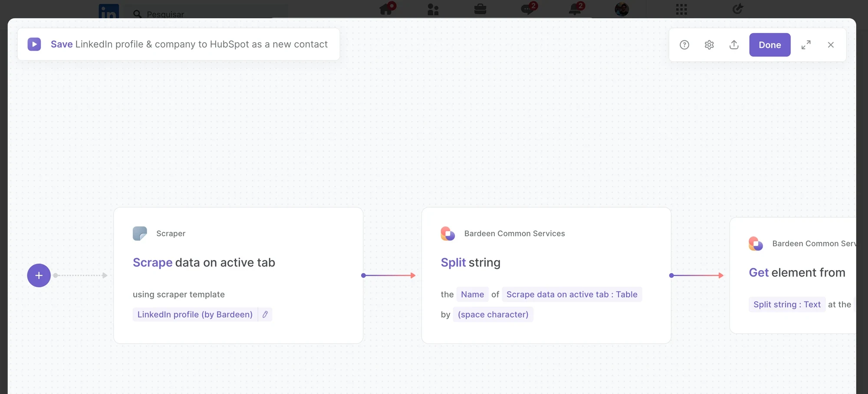The height and width of the screenshot is (394, 868).
Task: Expand the builder to fullscreen
Action: pyautogui.click(x=806, y=45)
